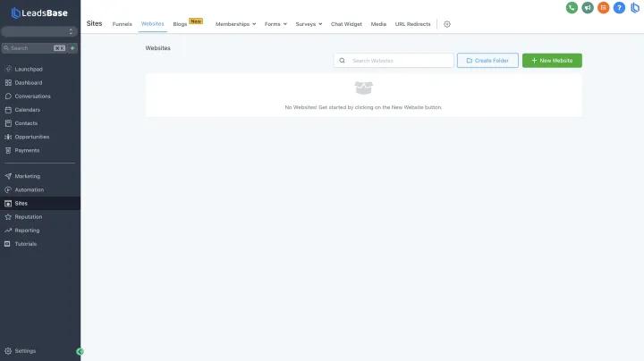Click the magnifier icon in Search Websites
The height and width of the screenshot is (361, 644).
[342, 60]
